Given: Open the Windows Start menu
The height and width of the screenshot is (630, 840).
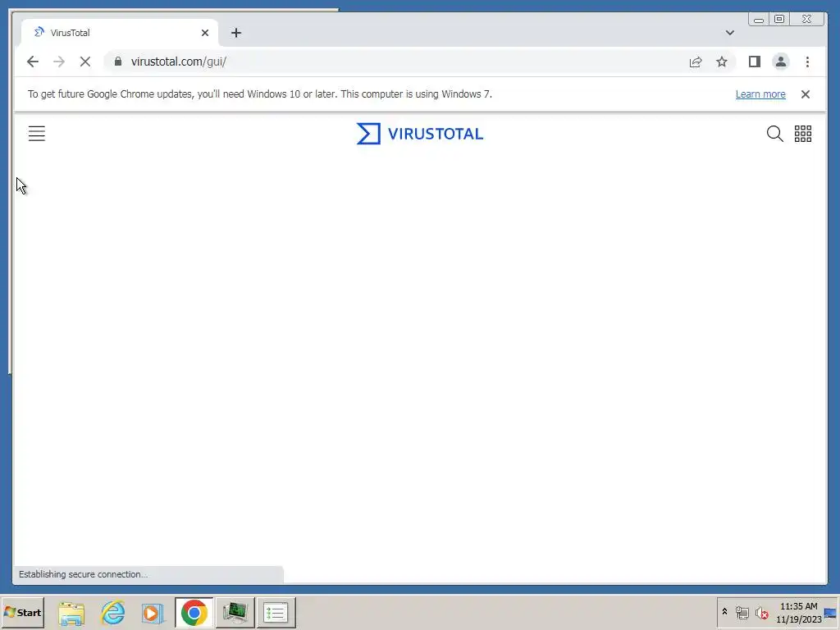Looking at the screenshot, I should (22, 612).
